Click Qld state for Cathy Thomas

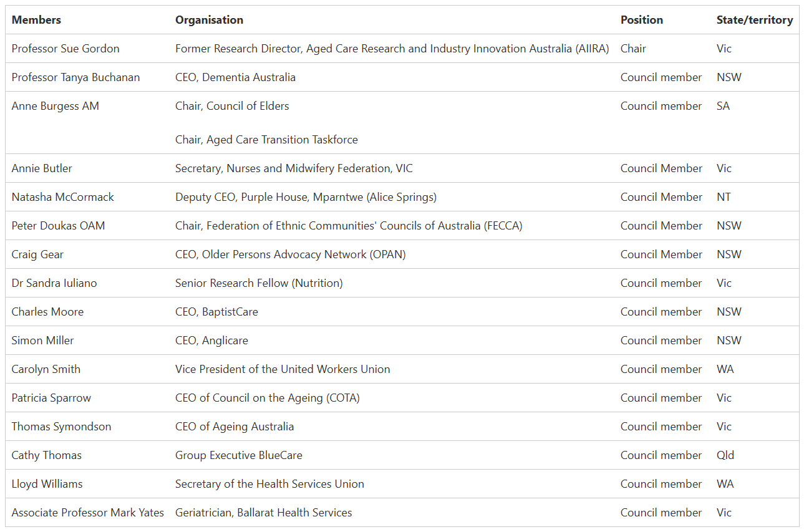(725, 455)
